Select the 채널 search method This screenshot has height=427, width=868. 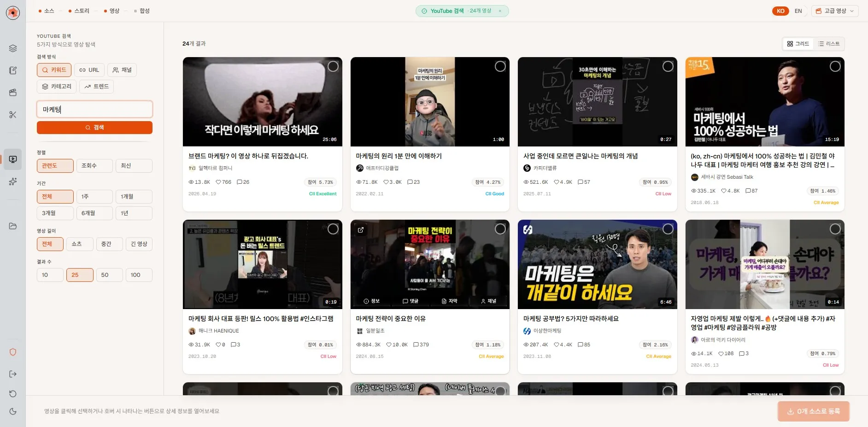(122, 70)
